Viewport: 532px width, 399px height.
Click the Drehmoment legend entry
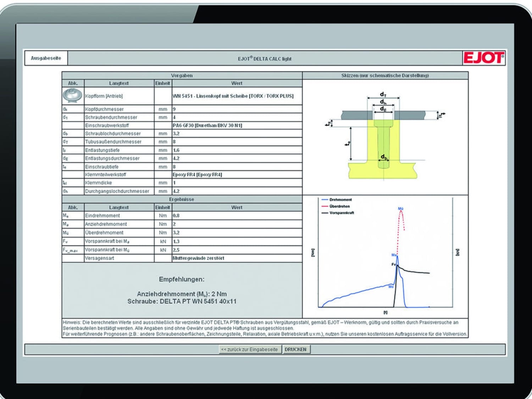pos(337,200)
